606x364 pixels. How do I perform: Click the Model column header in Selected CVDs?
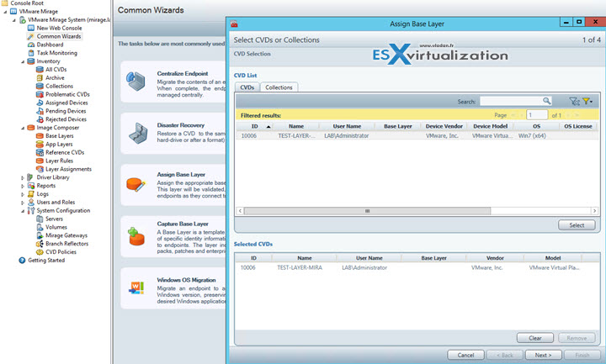(553, 258)
